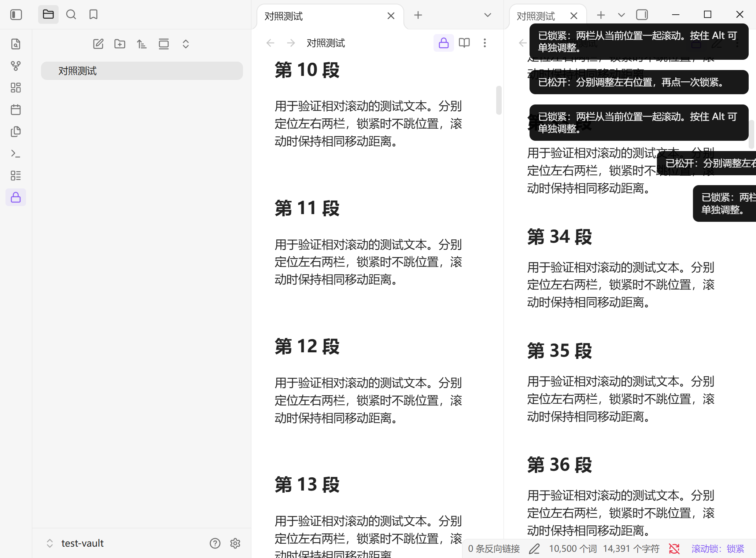
Task: Create a new folder
Action: [x=120, y=44]
